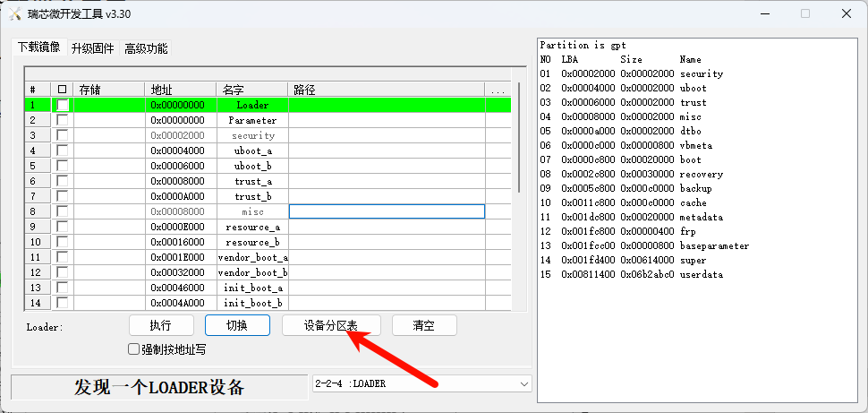The image size is (868, 413).
Task: Select the resource_a name cell
Action: click(x=252, y=227)
